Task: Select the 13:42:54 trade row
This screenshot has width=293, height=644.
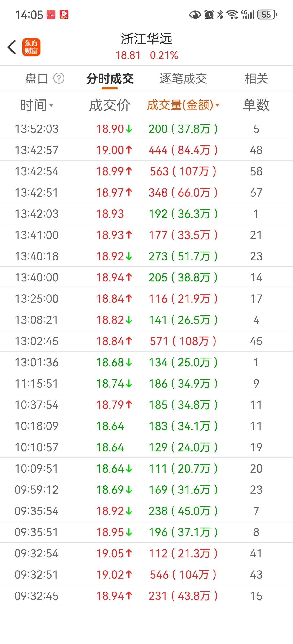Action: 146,171
